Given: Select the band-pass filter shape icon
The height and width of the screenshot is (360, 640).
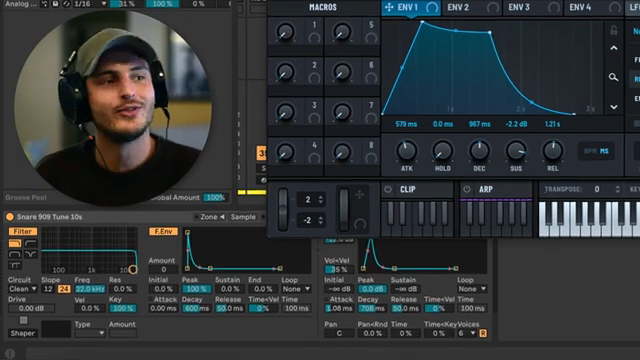Looking at the screenshot, I should click(15, 254).
